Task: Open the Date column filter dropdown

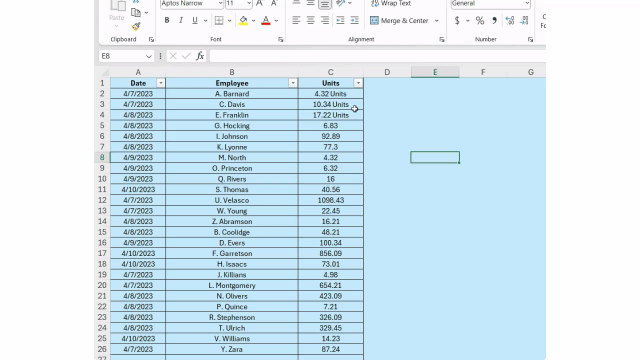Action: click(160, 83)
